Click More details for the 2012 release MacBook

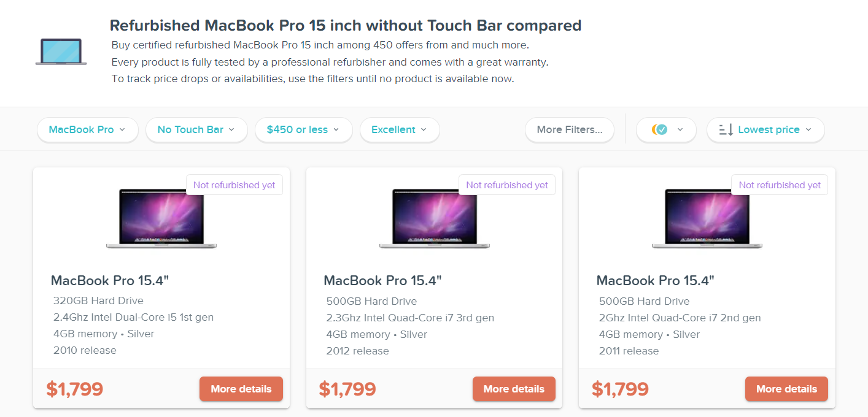[x=514, y=389]
